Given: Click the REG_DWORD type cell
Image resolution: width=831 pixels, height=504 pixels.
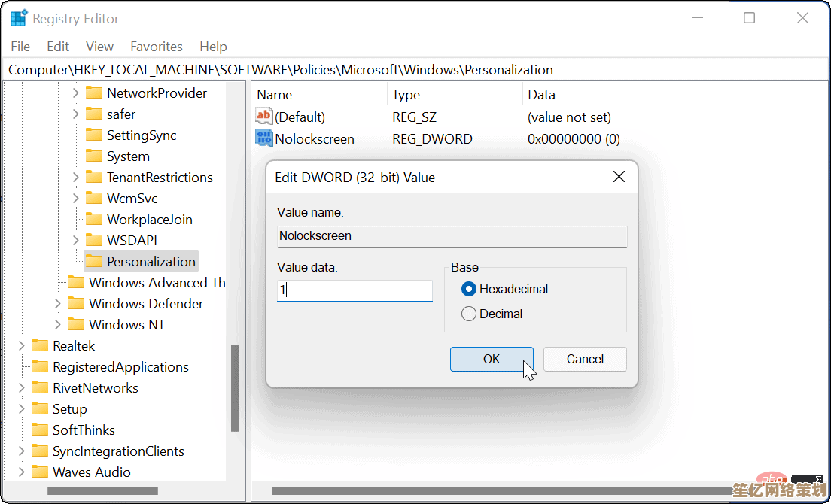Looking at the screenshot, I should pos(433,139).
